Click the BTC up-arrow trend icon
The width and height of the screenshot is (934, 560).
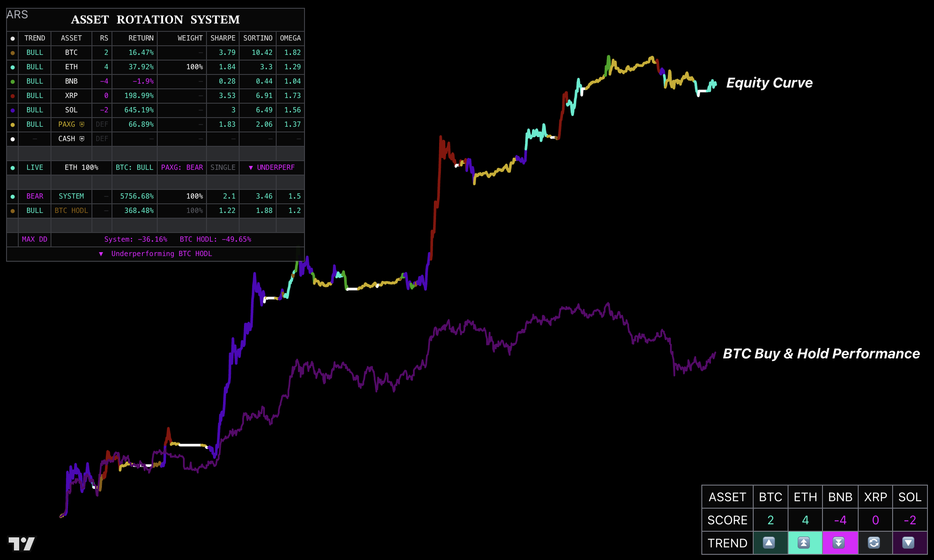(769, 543)
